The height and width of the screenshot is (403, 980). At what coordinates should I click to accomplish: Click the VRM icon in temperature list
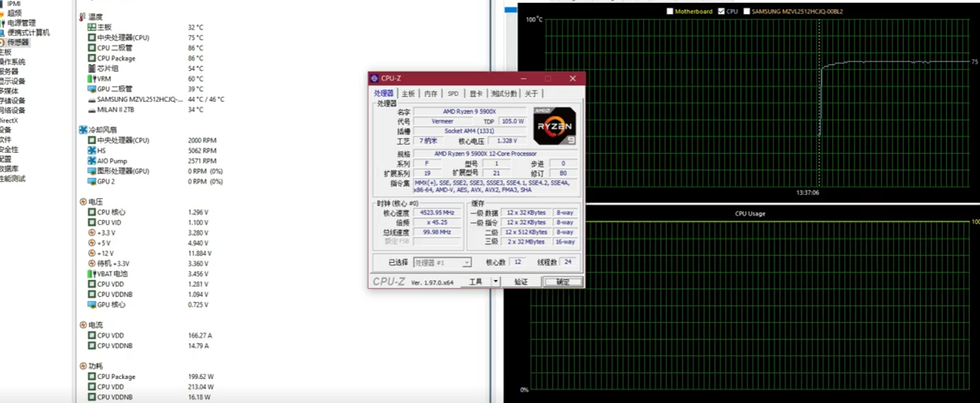coord(92,78)
